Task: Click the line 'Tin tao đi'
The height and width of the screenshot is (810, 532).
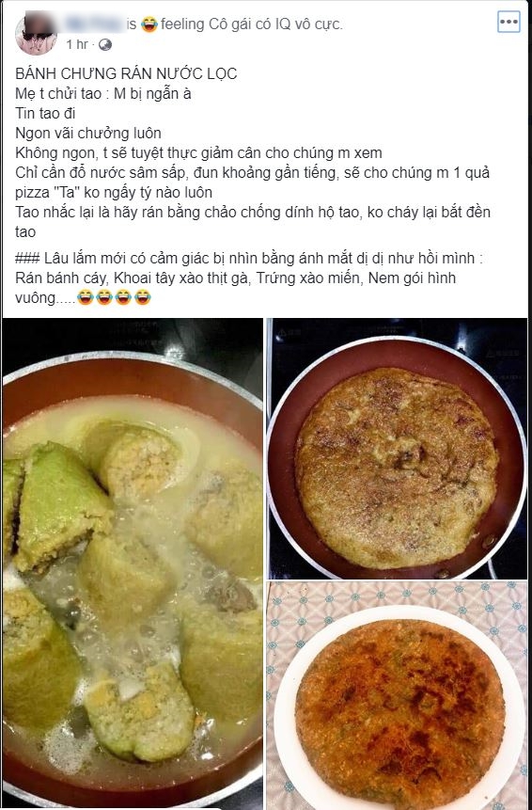Action: click(45, 113)
